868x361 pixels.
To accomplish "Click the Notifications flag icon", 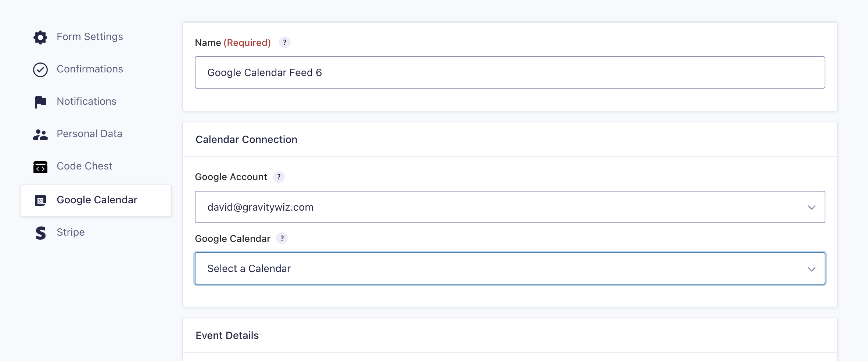I will click(40, 102).
